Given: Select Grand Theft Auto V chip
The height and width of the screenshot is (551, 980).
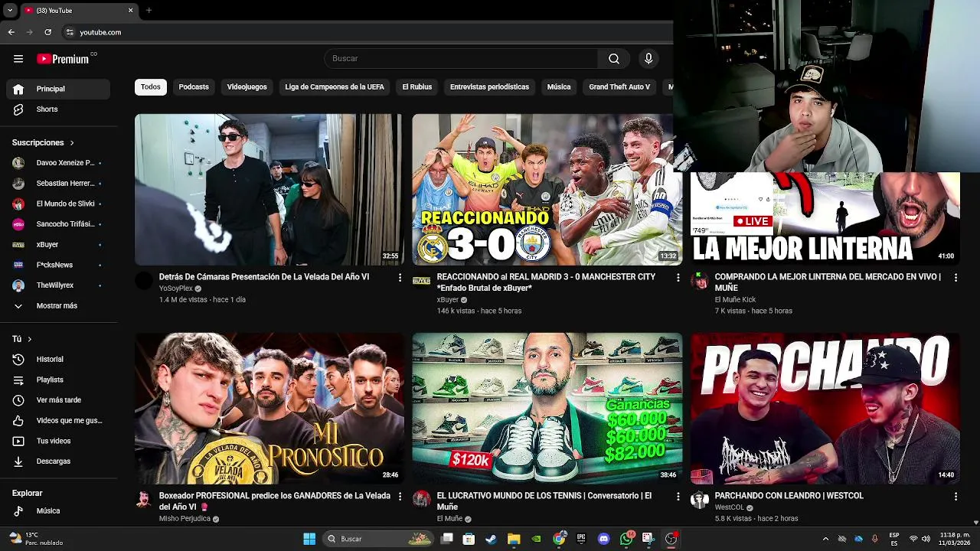Looking at the screenshot, I should [619, 87].
